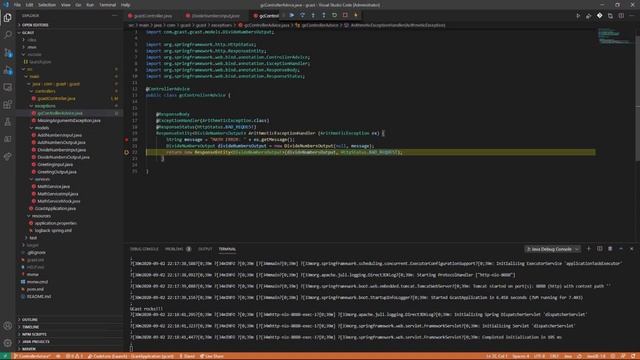Click the New Terminal plus icon

[x=589, y=249]
